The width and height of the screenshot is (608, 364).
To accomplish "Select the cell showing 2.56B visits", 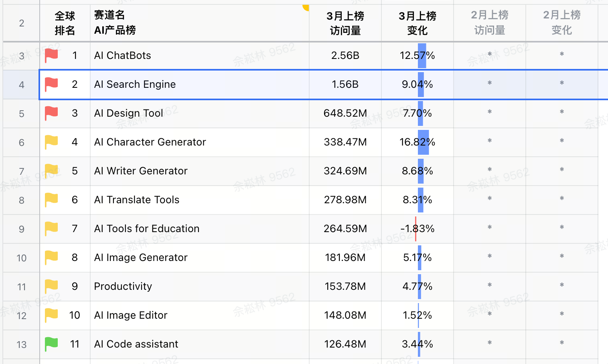I will point(345,55).
